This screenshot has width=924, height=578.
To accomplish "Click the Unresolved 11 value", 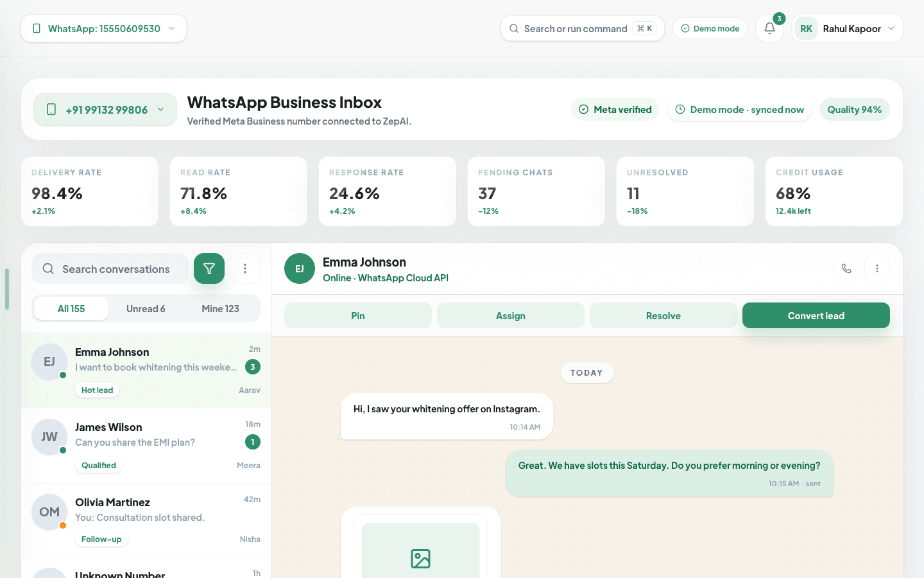I will tap(633, 193).
